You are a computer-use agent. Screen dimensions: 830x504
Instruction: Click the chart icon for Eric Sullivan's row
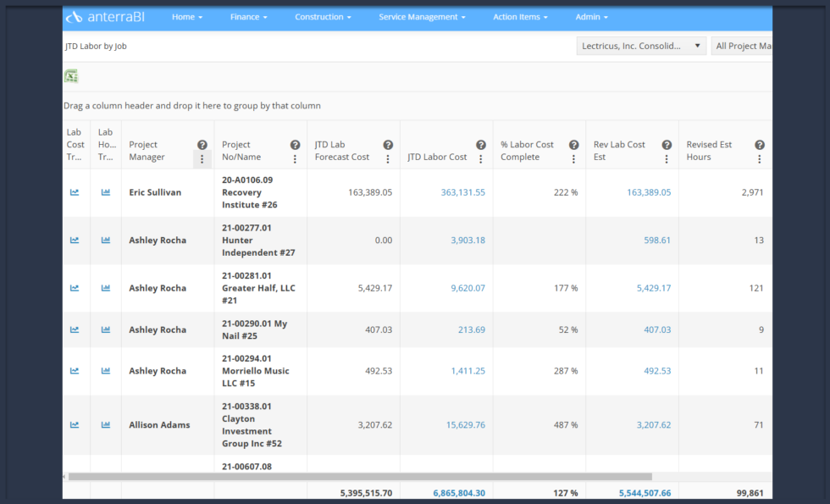pyautogui.click(x=75, y=192)
